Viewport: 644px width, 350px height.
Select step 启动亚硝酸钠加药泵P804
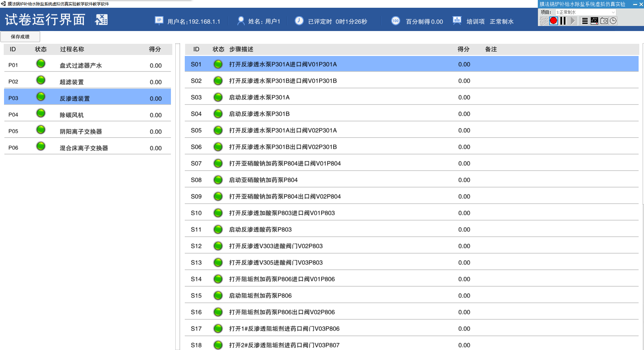[412, 180]
